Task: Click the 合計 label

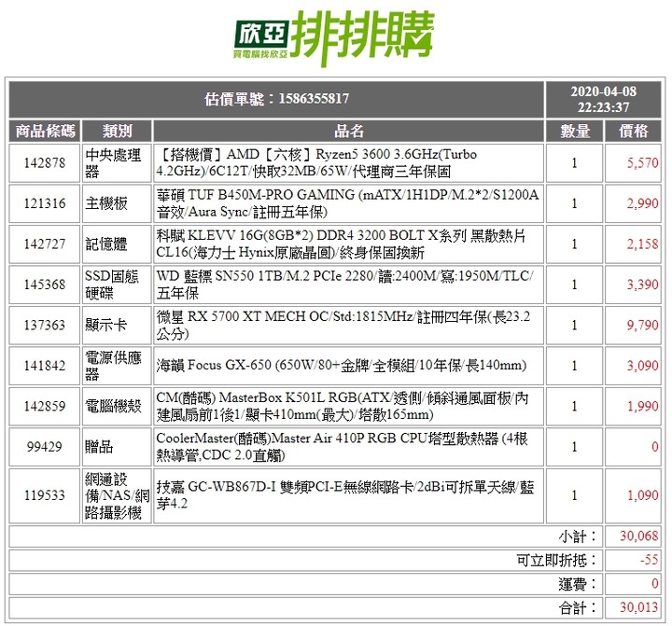Action: [x=578, y=607]
